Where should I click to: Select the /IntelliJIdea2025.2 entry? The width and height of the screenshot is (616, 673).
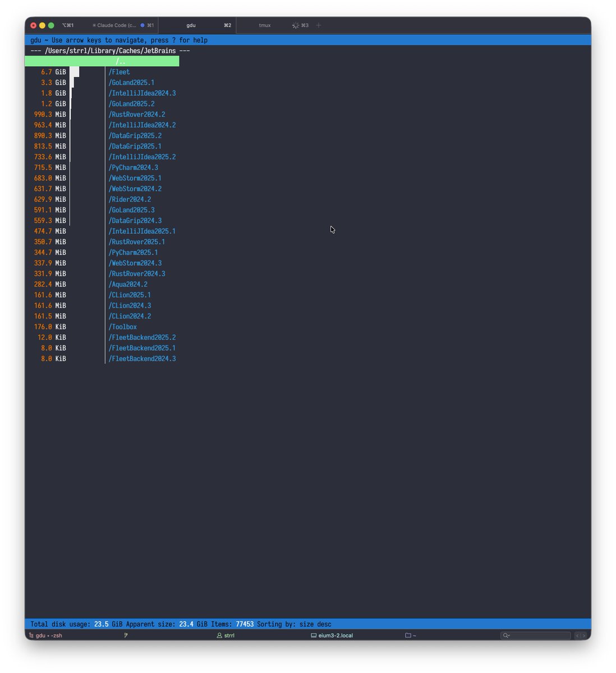pyautogui.click(x=142, y=157)
